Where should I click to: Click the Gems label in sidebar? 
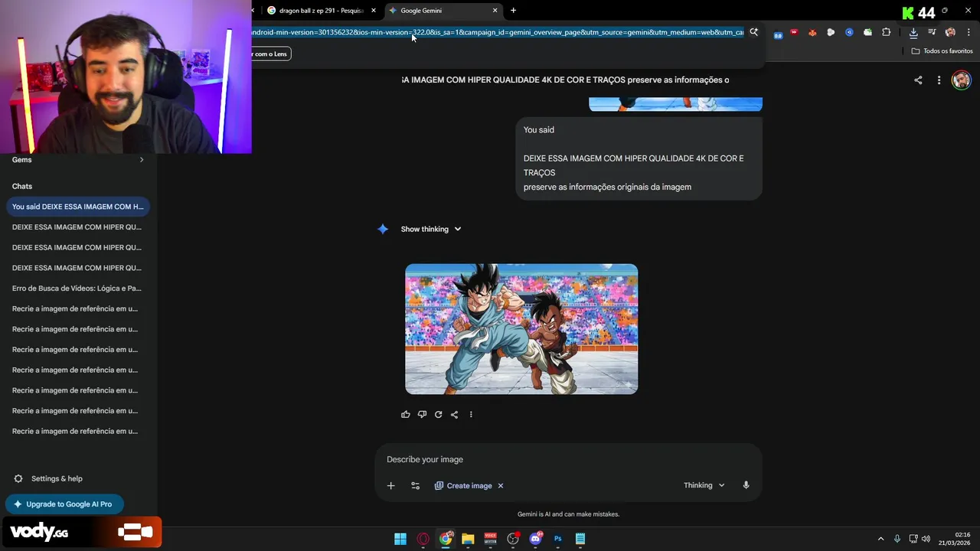pos(21,160)
